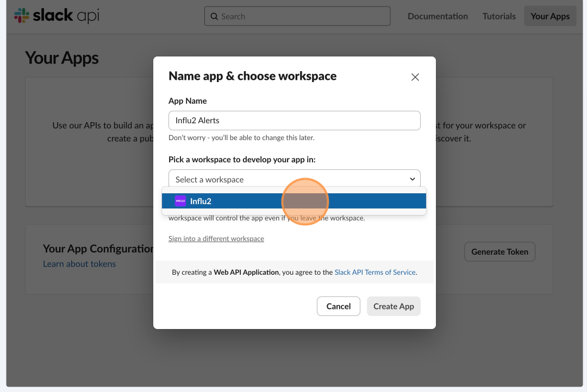Open the Tutorials nav item
Viewport: 587px width, 392px height.
(x=499, y=16)
